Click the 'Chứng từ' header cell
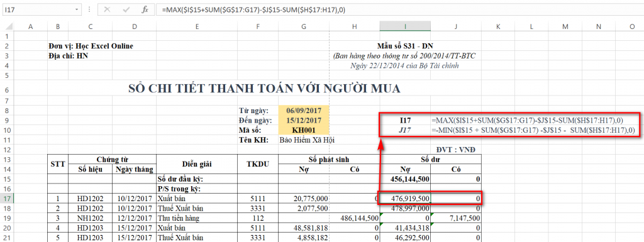 112,159
